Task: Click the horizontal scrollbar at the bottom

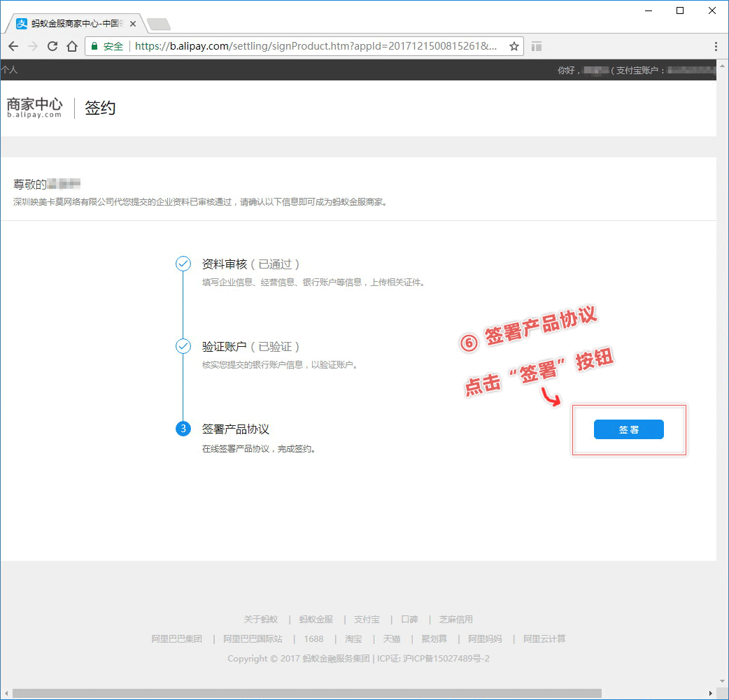Action: [307, 693]
